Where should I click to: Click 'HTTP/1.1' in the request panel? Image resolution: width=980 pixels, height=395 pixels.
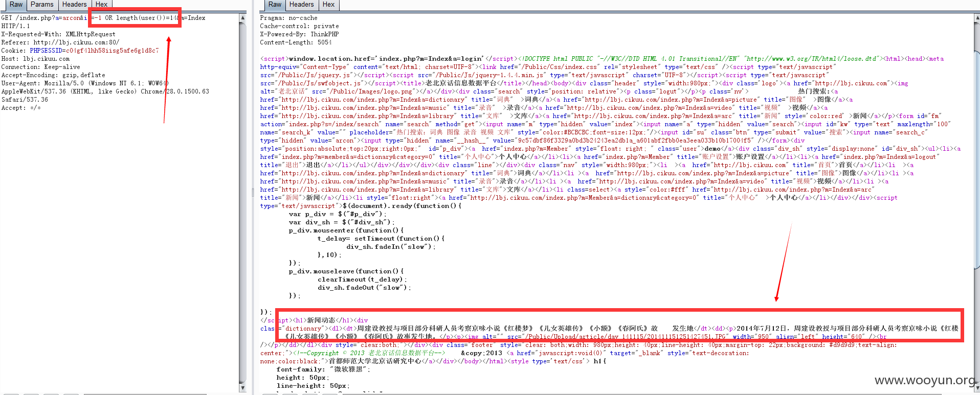15,26
